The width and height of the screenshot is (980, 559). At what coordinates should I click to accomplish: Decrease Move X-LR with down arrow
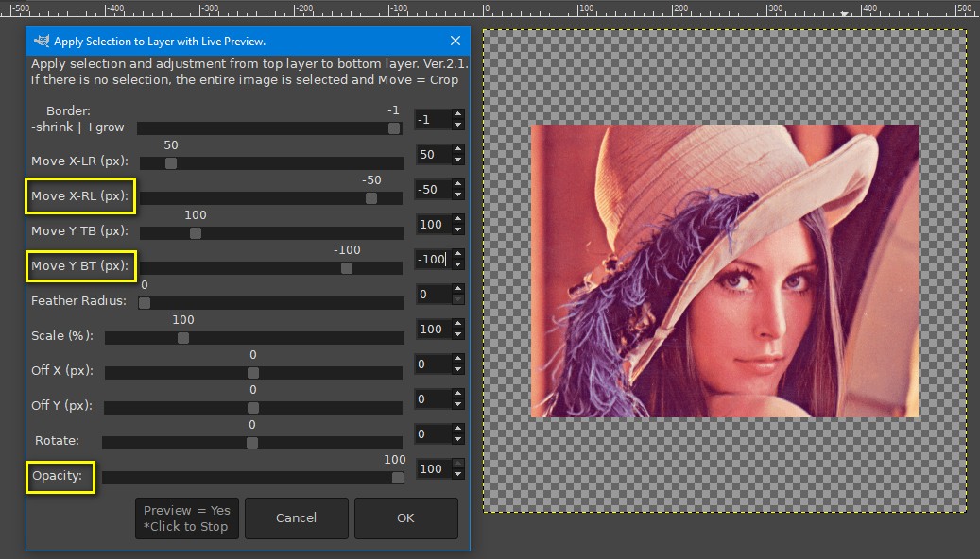(458, 160)
